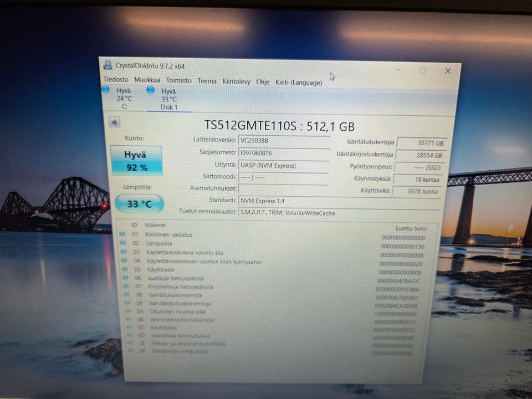
Task: Open the Toiminto menu
Action: (179, 80)
